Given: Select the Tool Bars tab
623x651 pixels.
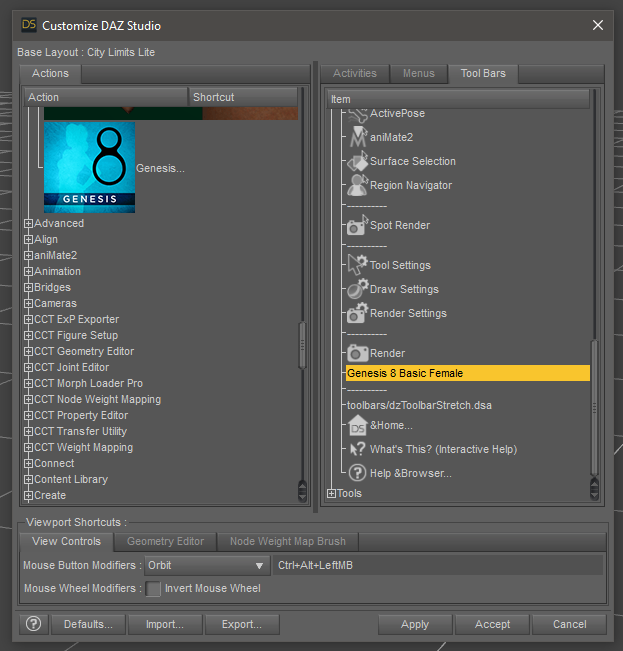Looking at the screenshot, I should click(x=483, y=73).
